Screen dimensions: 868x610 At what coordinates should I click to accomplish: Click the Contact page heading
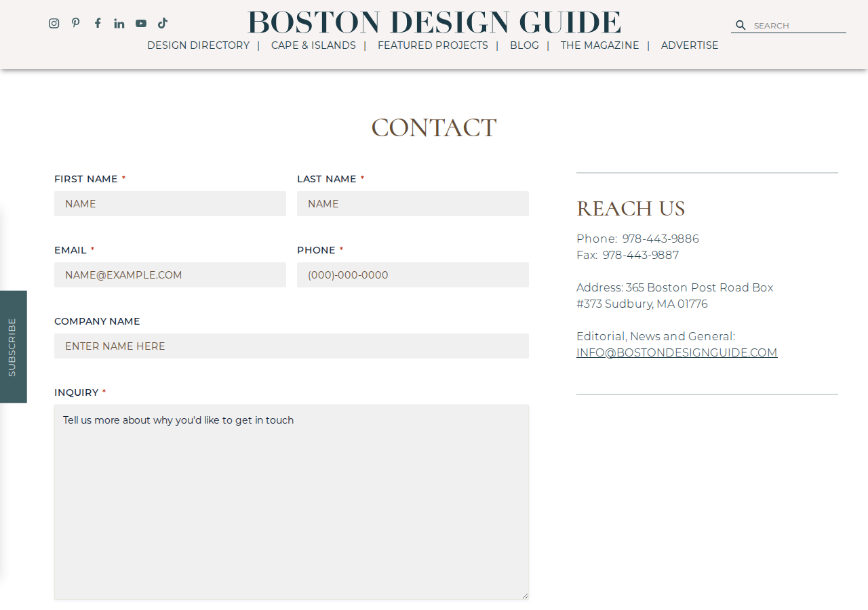[x=434, y=128]
